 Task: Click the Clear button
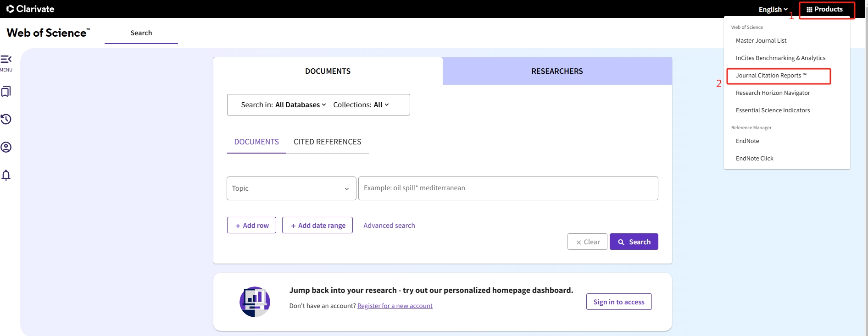coord(587,242)
